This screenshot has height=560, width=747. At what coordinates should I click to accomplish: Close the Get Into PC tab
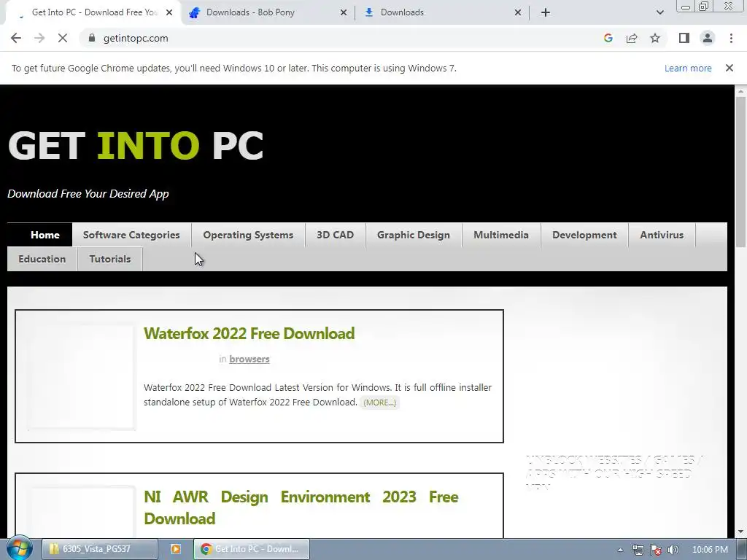(169, 12)
